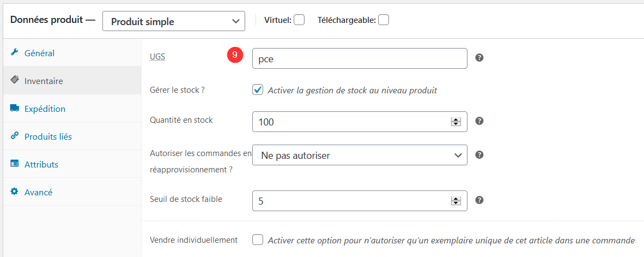Viewport: 644px width, 257px height.
Task: Click the help icon beside UGS field
Action: coord(479,58)
